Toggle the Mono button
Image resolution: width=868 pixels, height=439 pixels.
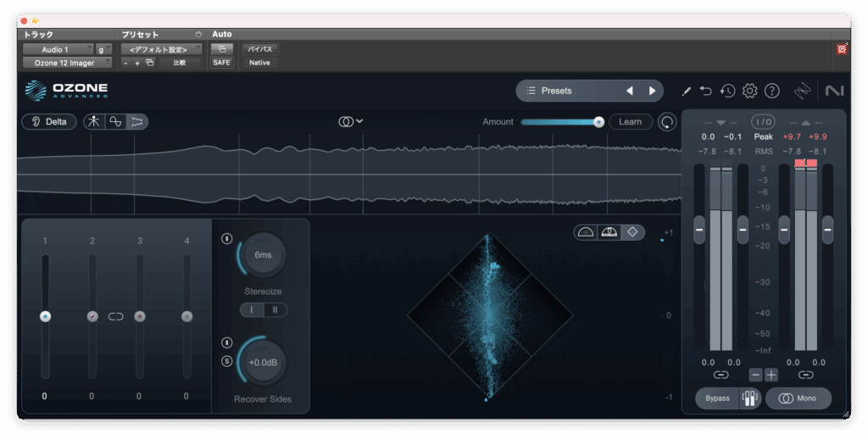798,398
